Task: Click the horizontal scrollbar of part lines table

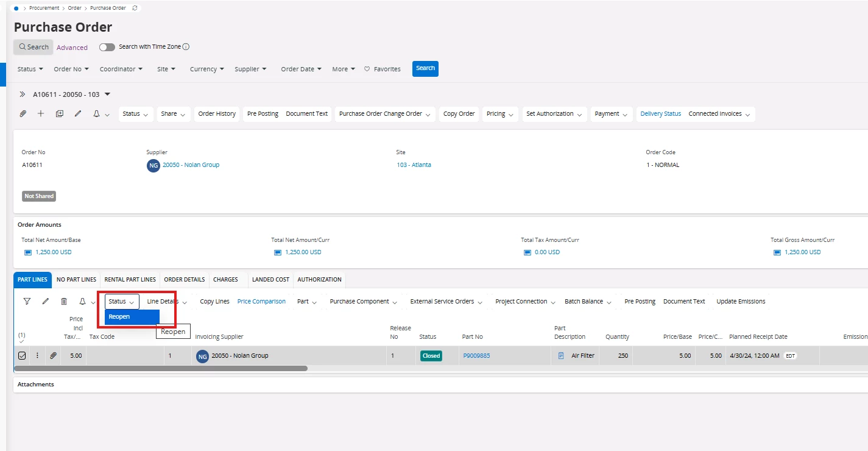Action: 161,369
